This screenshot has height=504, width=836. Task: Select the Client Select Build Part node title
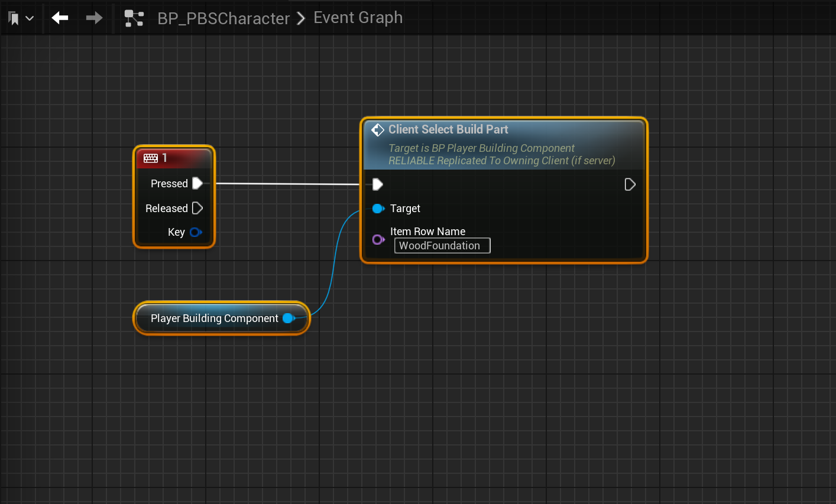coord(448,130)
